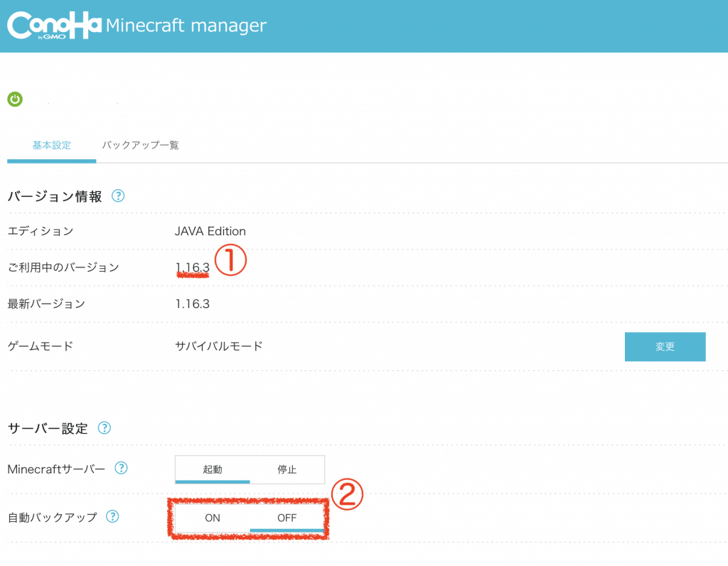Viewport: 728px width, 566px height.
Task: Turn auto backup ON
Action: point(213,518)
